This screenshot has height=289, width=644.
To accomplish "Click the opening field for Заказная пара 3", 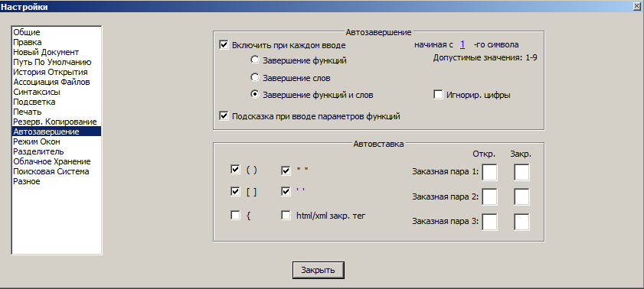I will [489, 222].
